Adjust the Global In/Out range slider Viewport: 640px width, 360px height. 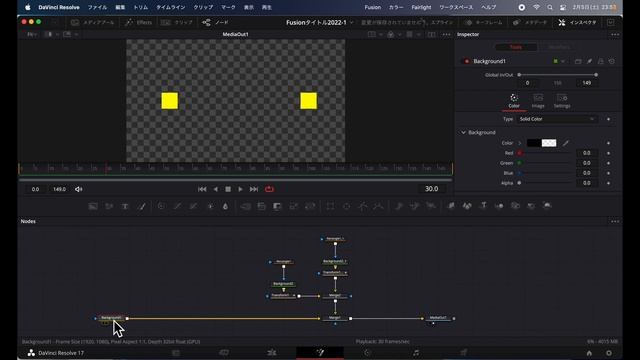coord(558,75)
